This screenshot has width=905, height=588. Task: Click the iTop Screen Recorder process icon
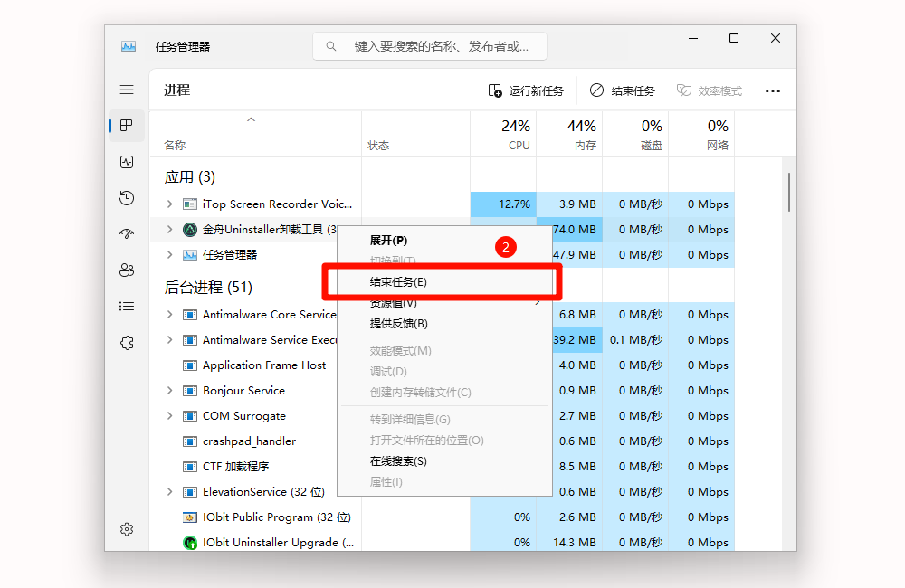189,204
